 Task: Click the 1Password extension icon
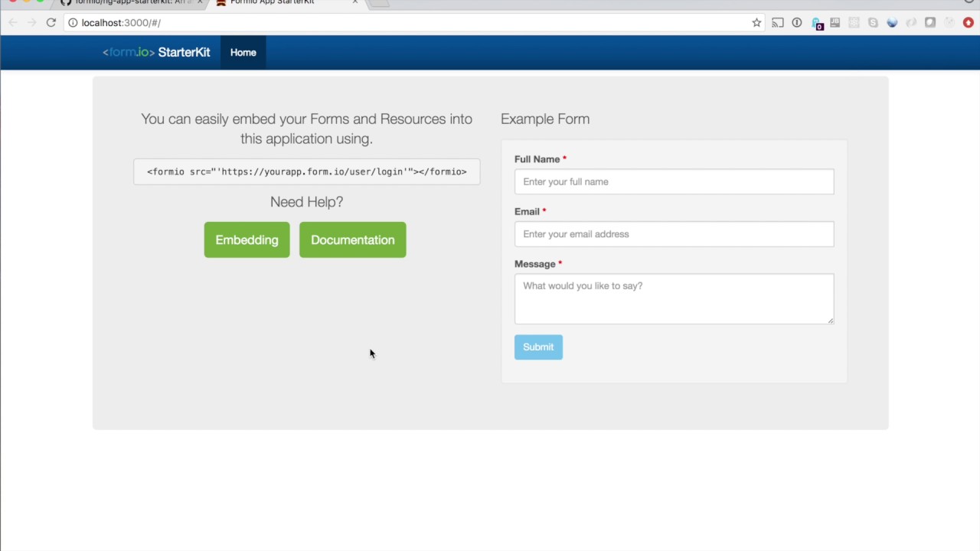[x=797, y=22]
